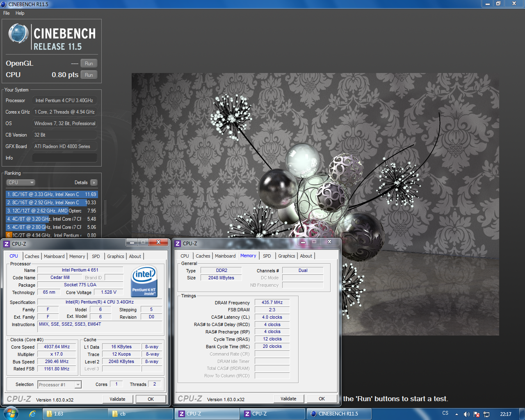Open Memory tab in left CPU-Z window
Image resolution: width=525 pixels, height=420 pixels.
pyautogui.click(x=77, y=256)
